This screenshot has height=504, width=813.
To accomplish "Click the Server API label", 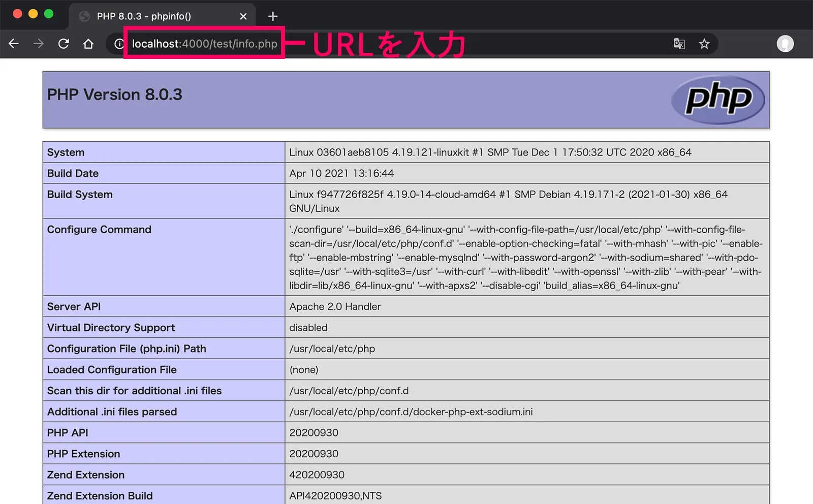I will (x=74, y=306).
